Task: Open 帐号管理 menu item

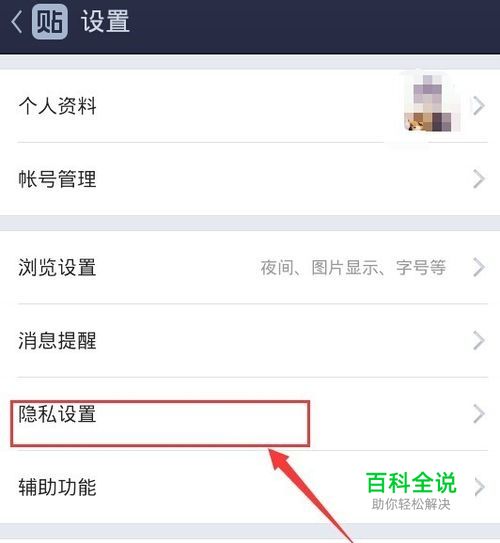Action: (250, 179)
